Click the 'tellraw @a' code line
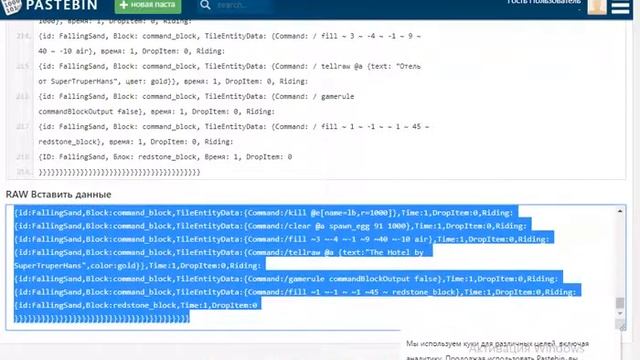 coord(229,67)
